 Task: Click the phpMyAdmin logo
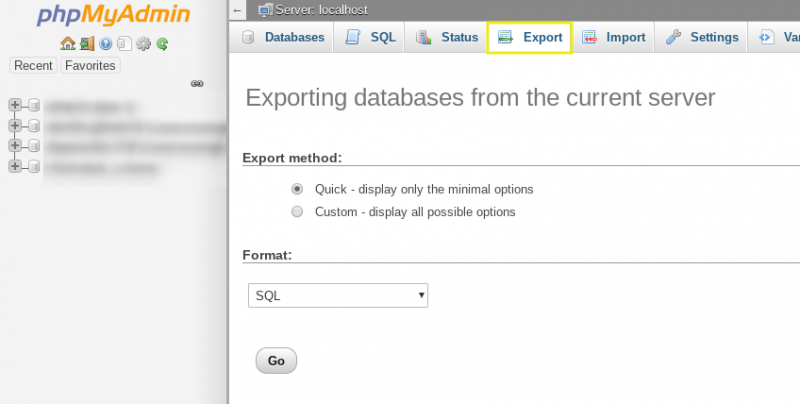tap(113, 15)
